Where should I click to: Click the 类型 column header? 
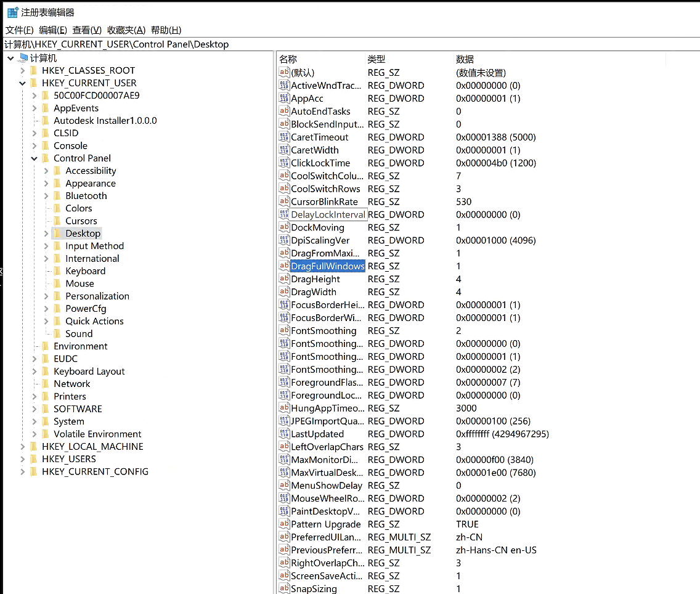click(x=376, y=59)
